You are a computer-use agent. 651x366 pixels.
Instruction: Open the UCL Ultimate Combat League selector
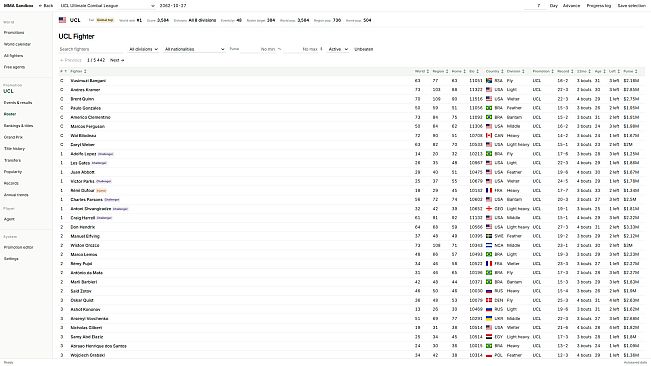click(108, 6)
